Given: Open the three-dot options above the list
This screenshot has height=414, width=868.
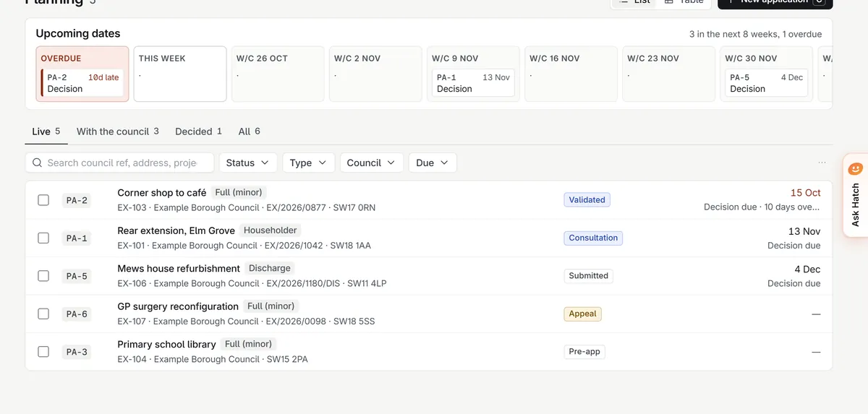Looking at the screenshot, I should (822, 163).
